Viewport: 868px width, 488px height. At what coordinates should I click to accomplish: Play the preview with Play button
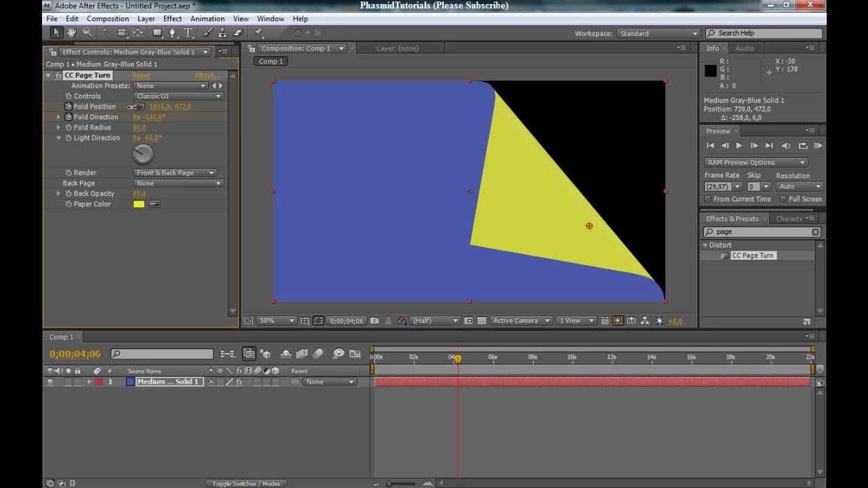click(x=739, y=146)
